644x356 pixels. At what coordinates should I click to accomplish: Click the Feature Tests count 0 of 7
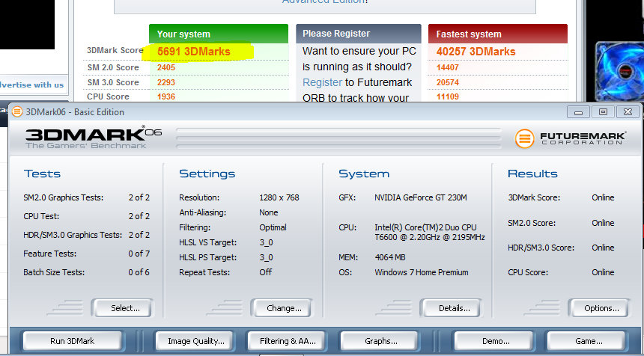(x=139, y=254)
